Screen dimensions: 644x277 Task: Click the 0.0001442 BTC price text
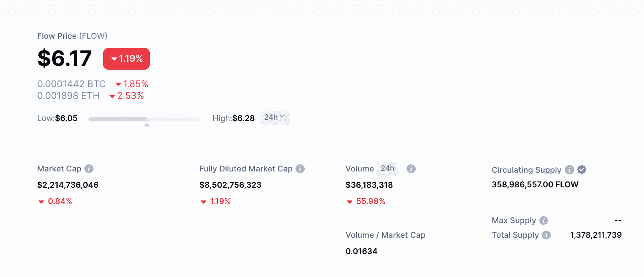point(71,84)
